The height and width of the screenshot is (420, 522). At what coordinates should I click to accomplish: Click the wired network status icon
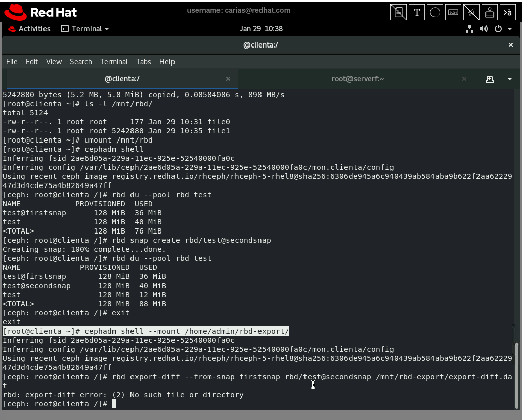tap(469, 29)
